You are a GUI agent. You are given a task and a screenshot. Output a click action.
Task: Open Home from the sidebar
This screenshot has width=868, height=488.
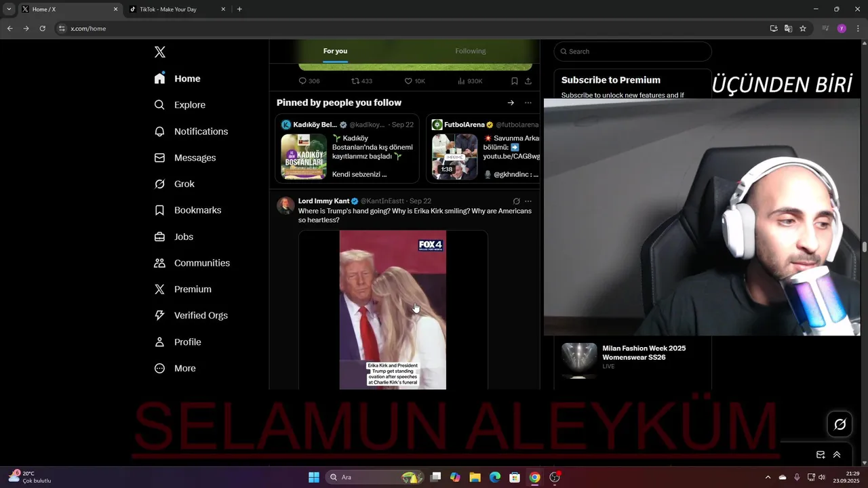coord(177,79)
